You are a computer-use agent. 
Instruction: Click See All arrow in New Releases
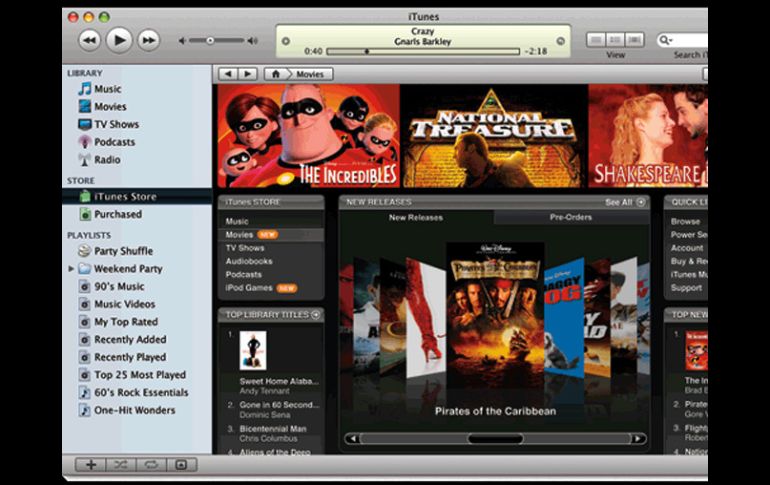coord(641,202)
